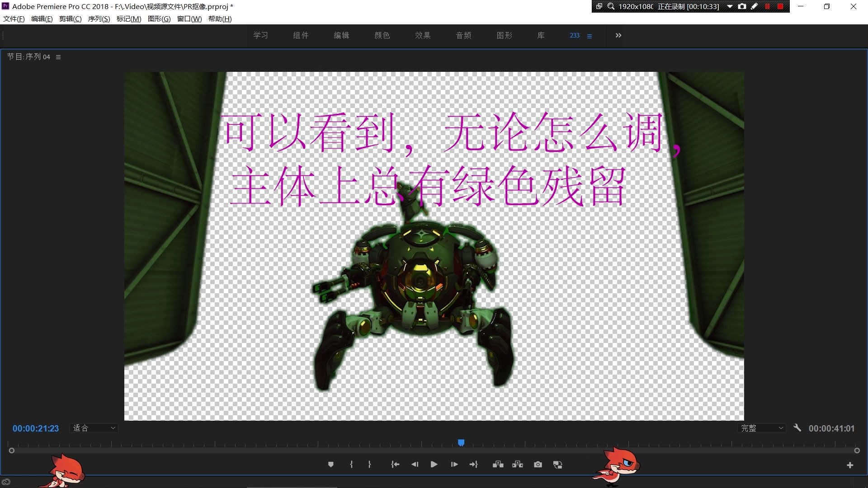868x488 pixels.
Task: Open the 帮助(H) menu
Action: [220, 19]
